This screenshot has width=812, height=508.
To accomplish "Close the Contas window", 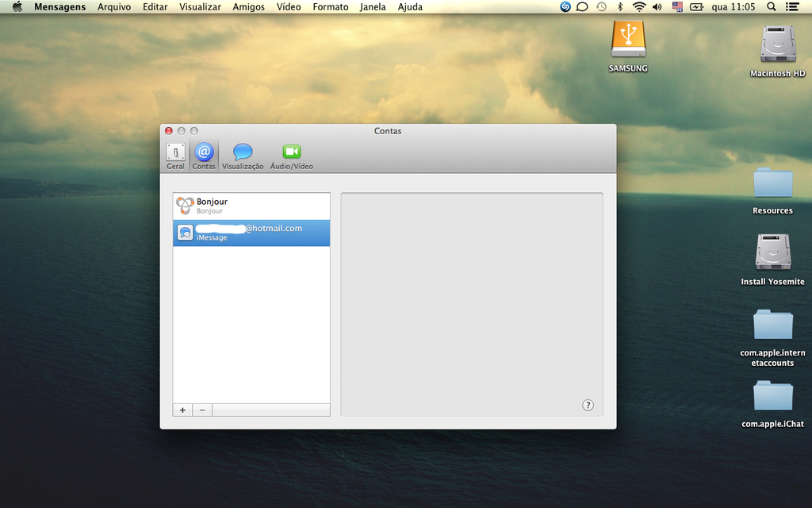I will [169, 131].
